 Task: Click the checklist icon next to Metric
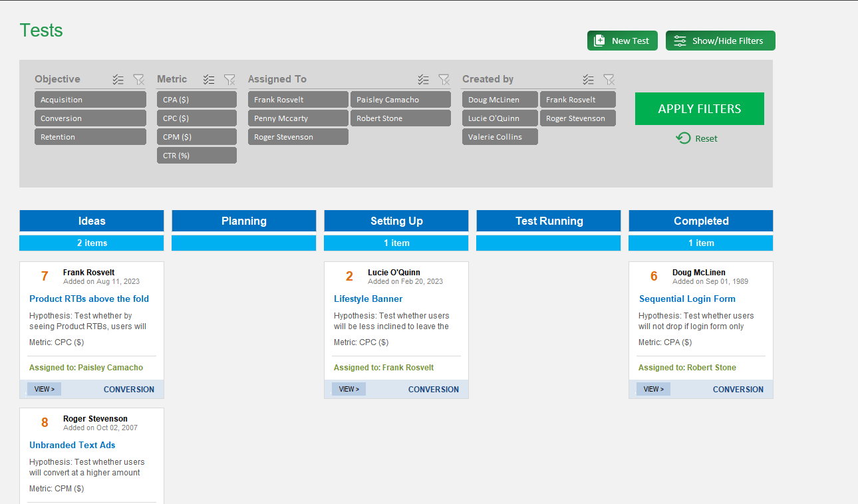[209, 79]
